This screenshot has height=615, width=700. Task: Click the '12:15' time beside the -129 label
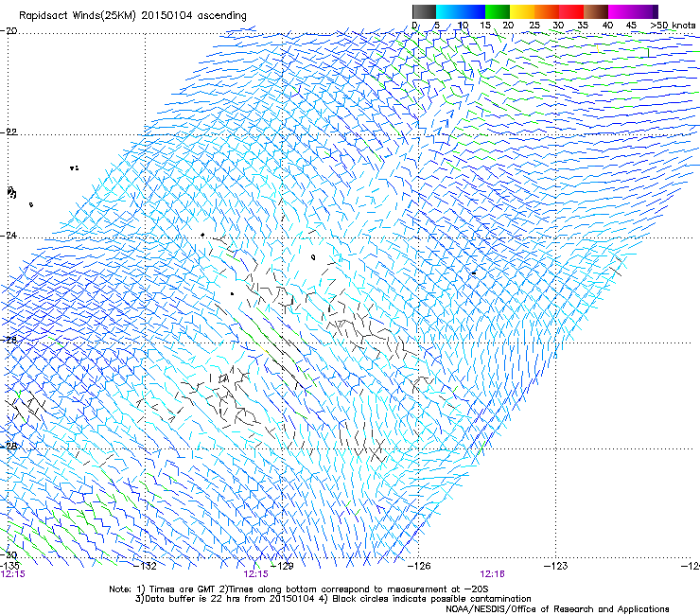pos(255,574)
